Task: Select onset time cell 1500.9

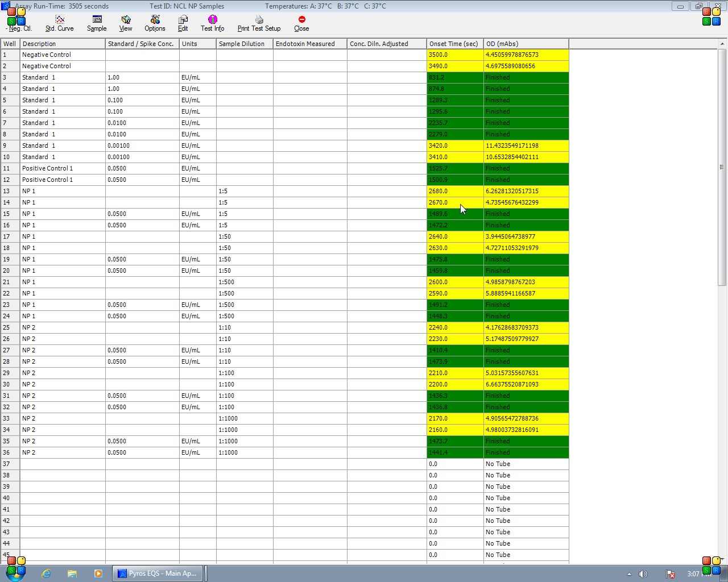Action: coord(455,180)
